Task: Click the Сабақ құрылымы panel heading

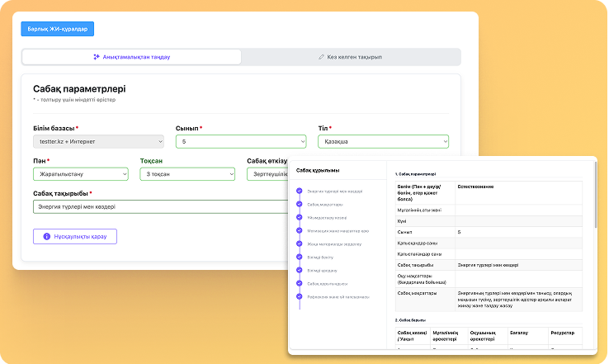Action: 318,170
